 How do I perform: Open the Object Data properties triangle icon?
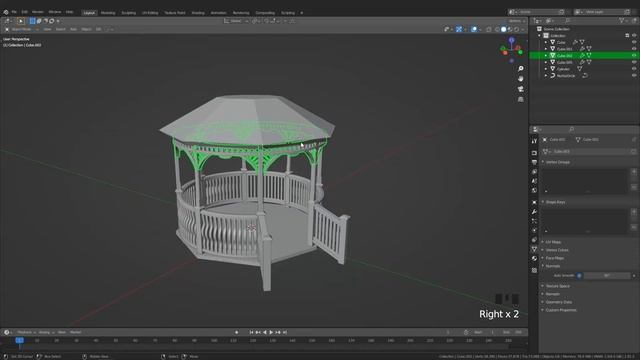[534, 249]
